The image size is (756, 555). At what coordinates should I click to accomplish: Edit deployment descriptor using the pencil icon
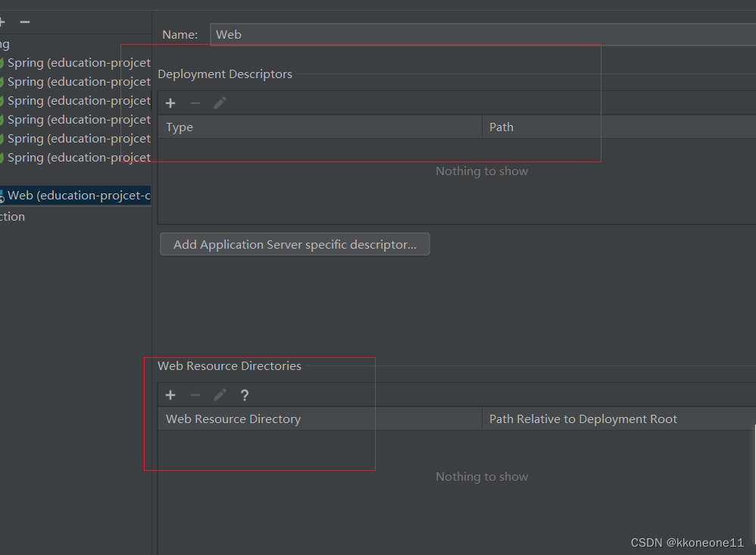219,102
